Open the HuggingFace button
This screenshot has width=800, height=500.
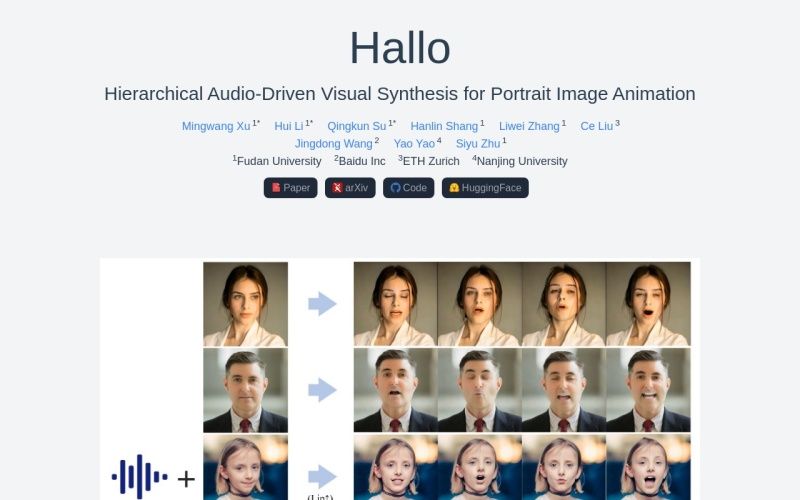pos(485,188)
